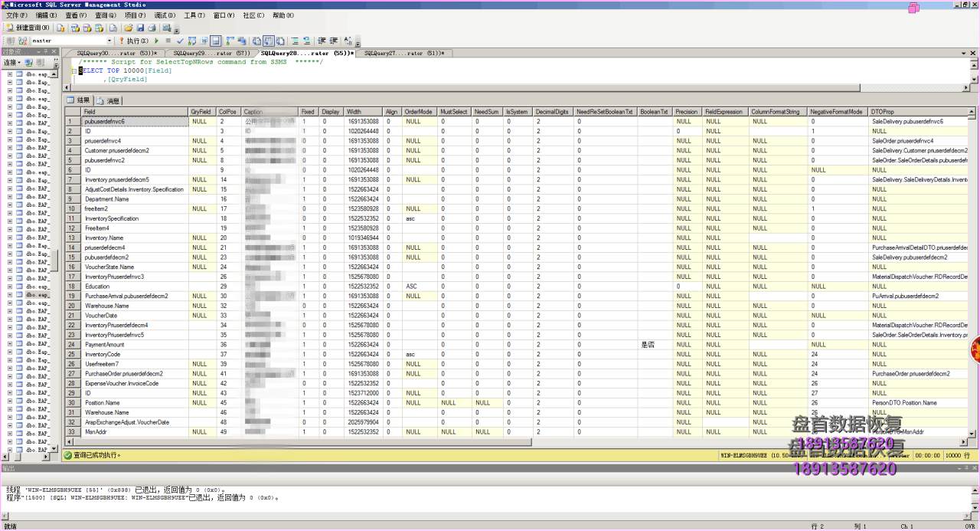Click Specify Values for Template Parameters icon

click(348, 41)
